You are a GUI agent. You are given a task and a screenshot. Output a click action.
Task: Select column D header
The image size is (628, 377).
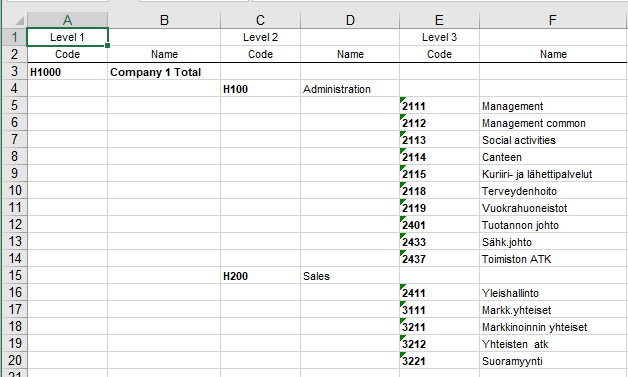click(x=350, y=20)
